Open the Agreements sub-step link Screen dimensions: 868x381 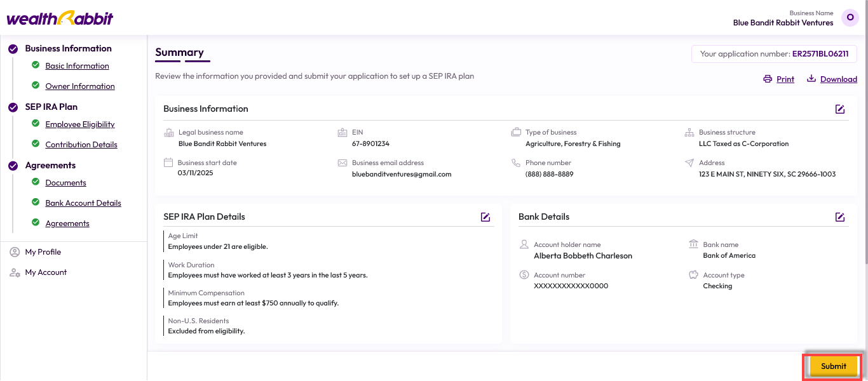pos(67,224)
